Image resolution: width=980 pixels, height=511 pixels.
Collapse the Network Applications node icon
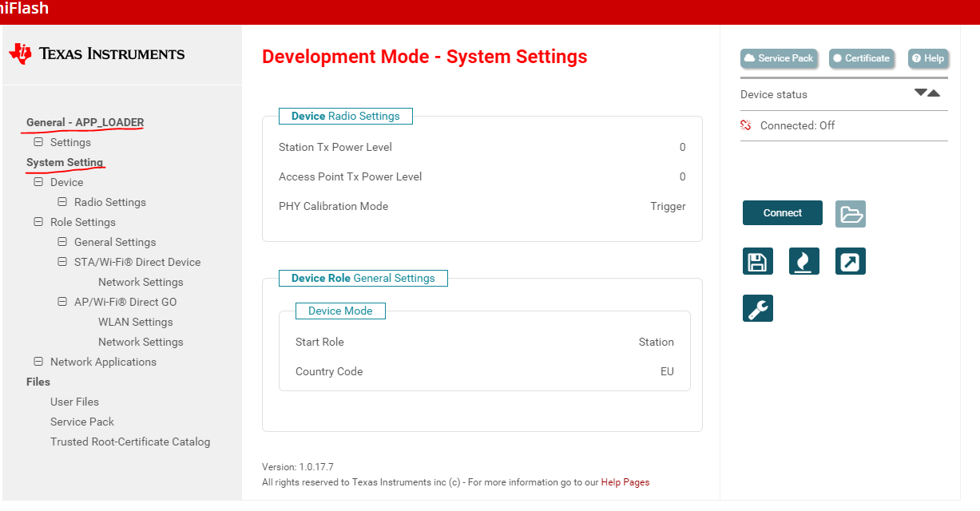[38, 362]
